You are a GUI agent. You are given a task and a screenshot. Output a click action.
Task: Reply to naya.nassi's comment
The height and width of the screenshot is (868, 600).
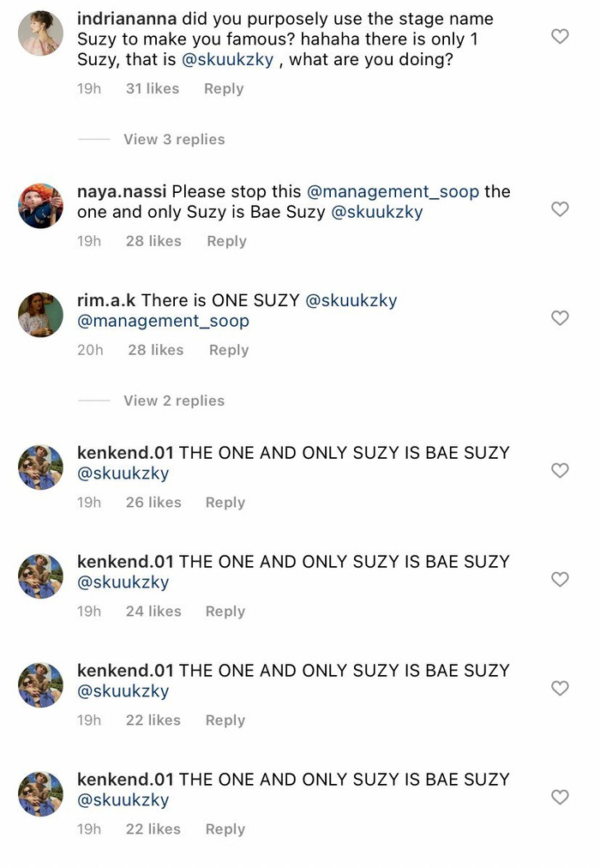[226, 241]
